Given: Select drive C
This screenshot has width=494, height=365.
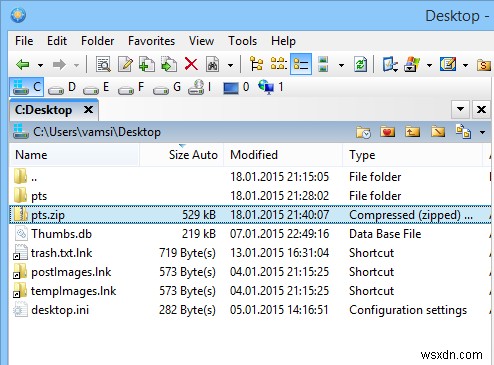Looking at the screenshot, I should tap(27, 87).
